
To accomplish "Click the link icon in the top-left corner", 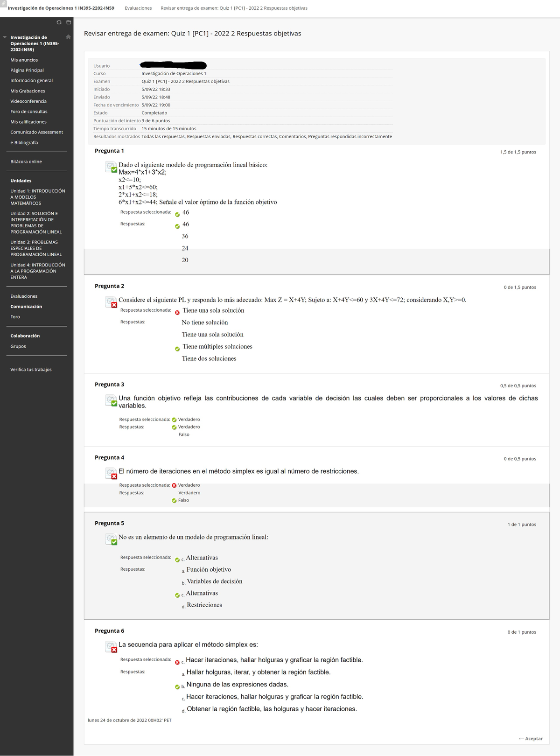I will coord(3,3).
